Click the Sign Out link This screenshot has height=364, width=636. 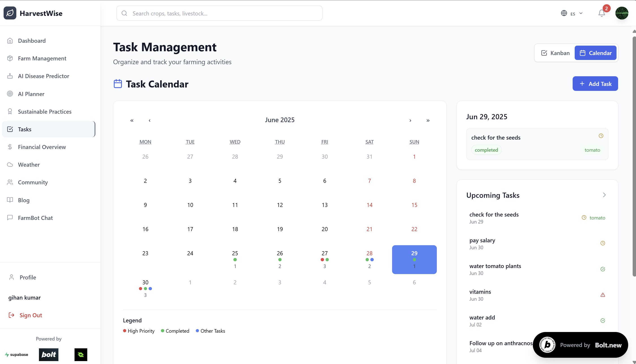(30, 315)
